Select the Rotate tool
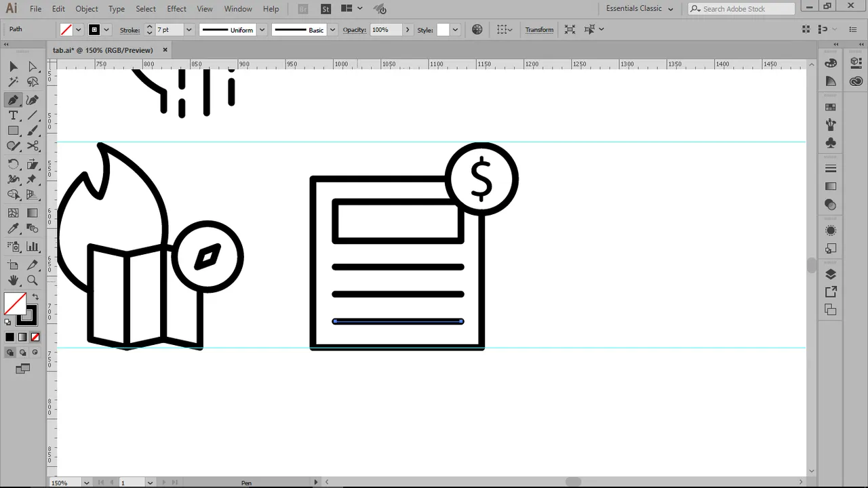868x488 pixels. click(13, 164)
